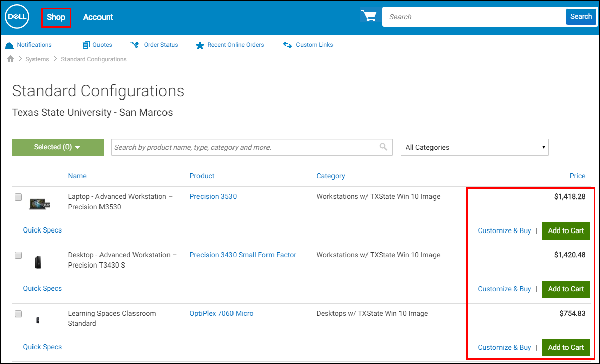Open Custom Links
The width and height of the screenshot is (600, 364).
315,45
